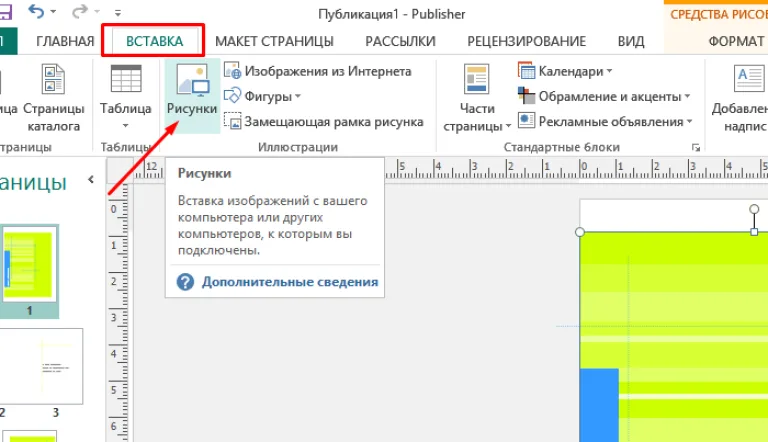Click the Обрамление и акценты icon

(527, 96)
